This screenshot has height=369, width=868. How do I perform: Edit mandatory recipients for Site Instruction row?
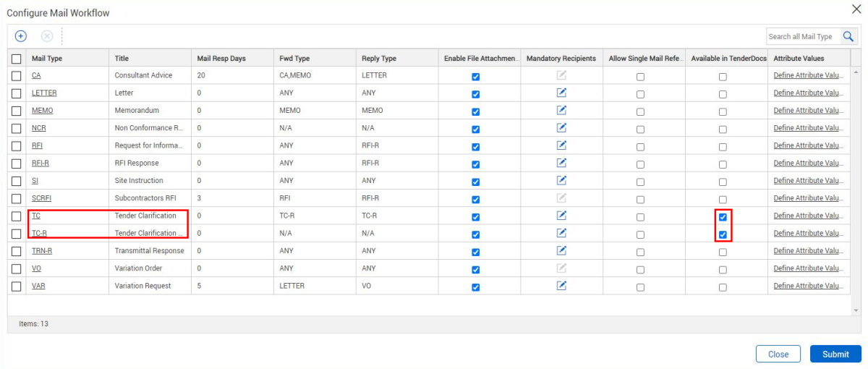561,180
